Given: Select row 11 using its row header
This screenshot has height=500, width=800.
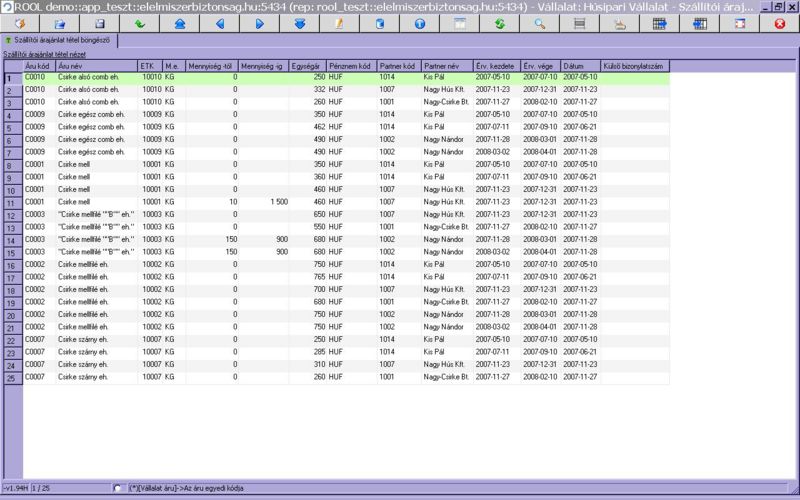Looking at the screenshot, I should click(10, 203).
